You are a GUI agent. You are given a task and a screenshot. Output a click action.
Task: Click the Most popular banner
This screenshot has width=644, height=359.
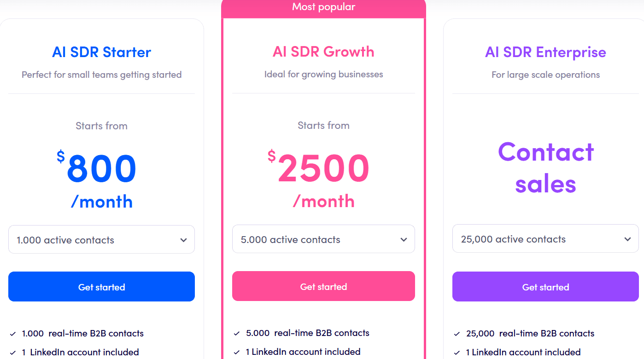[x=323, y=6]
